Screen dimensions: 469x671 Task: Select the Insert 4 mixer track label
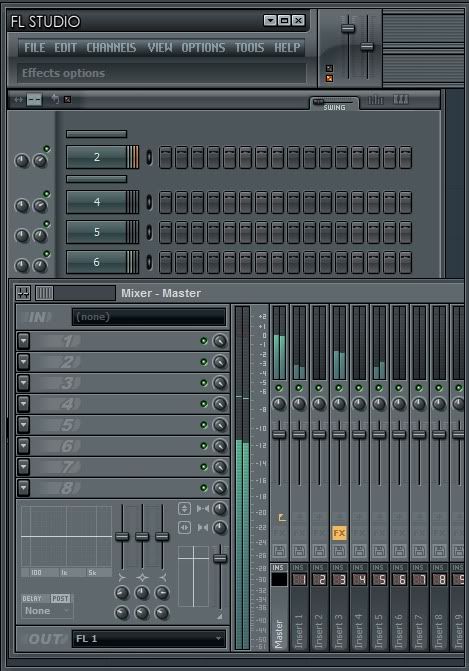359,631
